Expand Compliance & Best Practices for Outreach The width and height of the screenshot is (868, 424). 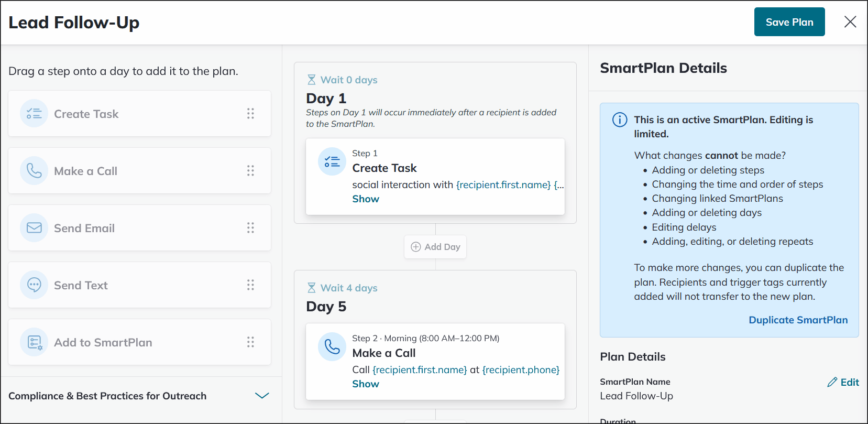point(262,396)
